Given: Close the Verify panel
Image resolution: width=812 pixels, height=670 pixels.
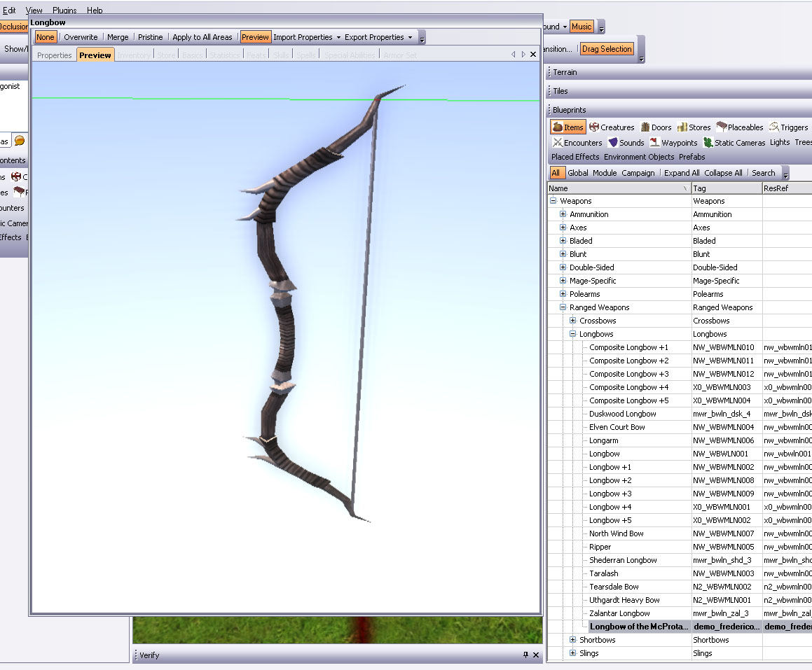Looking at the screenshot, I should pyautogui.click(x=536, y=655).
